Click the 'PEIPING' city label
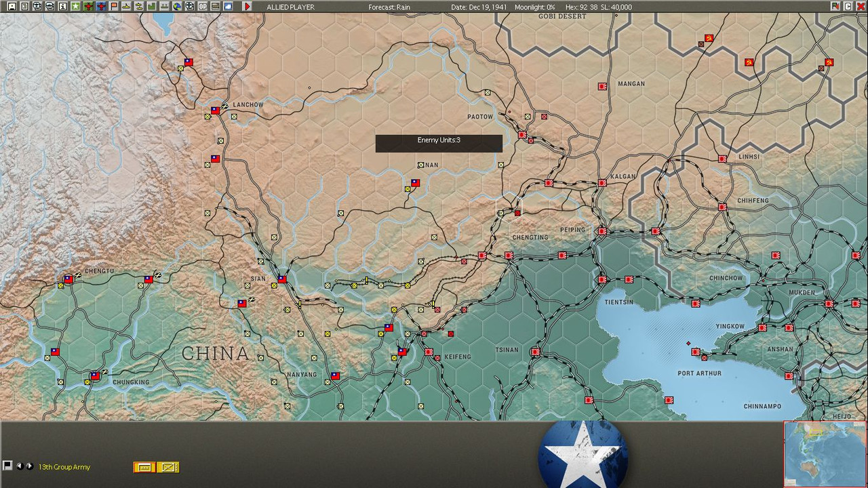 [572, 230]
